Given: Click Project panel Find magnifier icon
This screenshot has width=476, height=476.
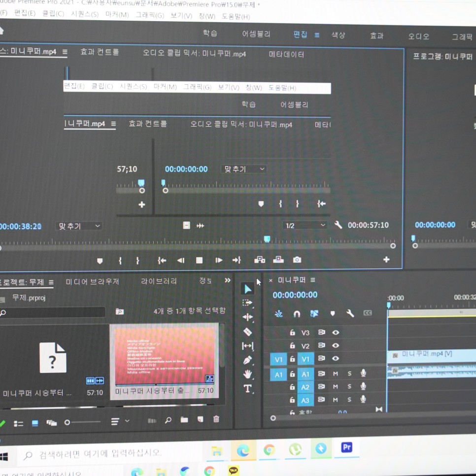Looking at the screenshot, I should click(x=168, y=420).
